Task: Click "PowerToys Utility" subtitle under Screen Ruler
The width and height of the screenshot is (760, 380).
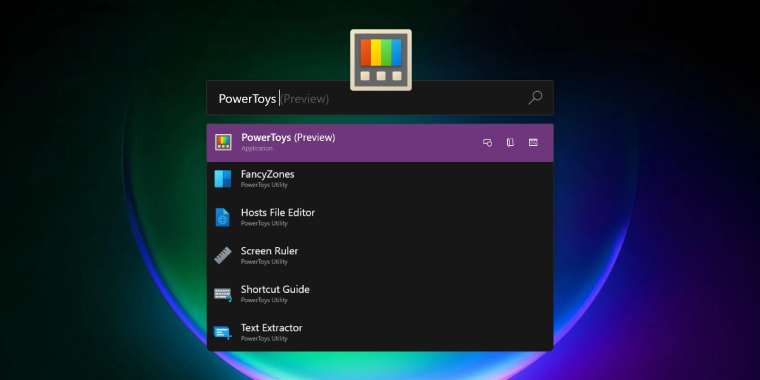Action: click(x=264, y=262)
